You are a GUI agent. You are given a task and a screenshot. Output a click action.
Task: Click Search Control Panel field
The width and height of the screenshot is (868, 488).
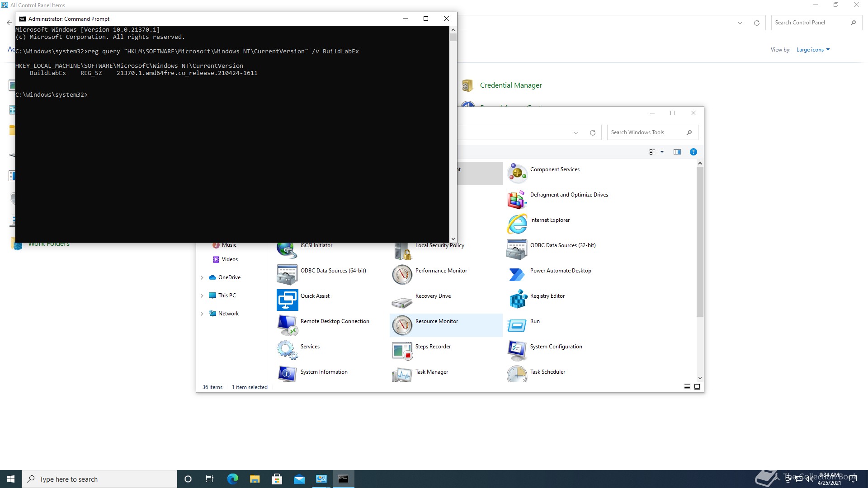point(816,23)
